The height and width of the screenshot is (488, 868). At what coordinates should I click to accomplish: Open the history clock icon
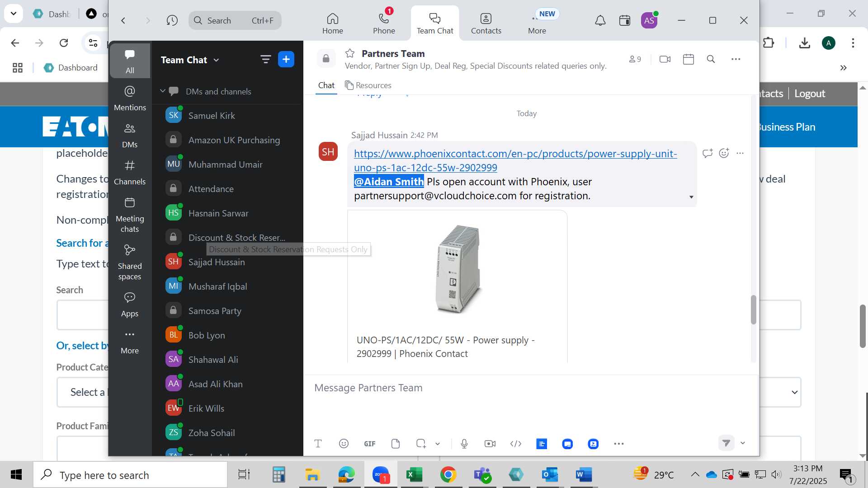tap(172, 20)
